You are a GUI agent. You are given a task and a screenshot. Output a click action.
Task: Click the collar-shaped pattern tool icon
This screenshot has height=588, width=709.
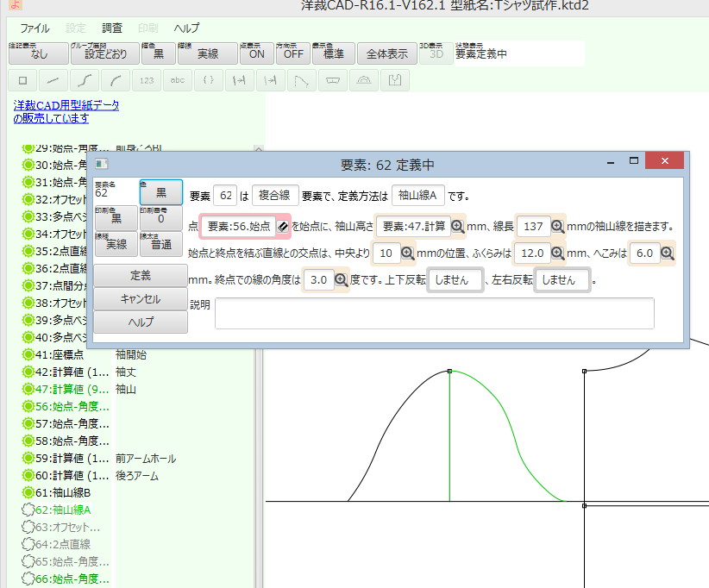(333, 80)
